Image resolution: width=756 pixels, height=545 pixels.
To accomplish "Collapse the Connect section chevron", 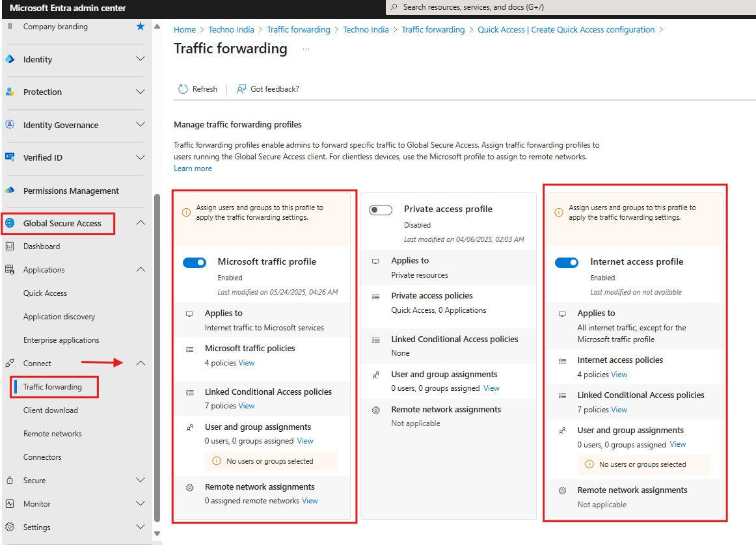I will coord(140,364).
